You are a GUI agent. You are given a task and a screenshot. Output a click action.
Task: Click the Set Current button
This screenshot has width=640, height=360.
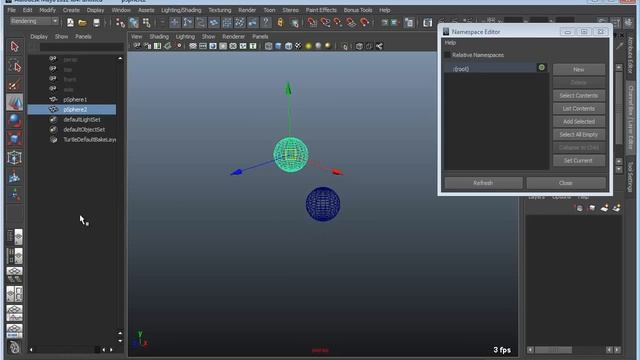[579, 160]
